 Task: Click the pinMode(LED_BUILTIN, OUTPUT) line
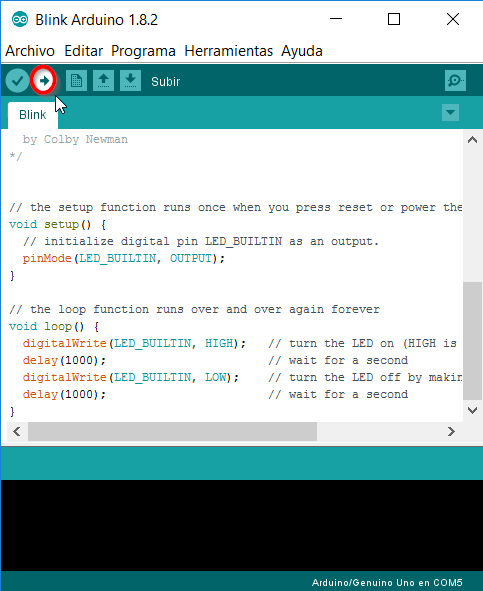tap(124, 259)
